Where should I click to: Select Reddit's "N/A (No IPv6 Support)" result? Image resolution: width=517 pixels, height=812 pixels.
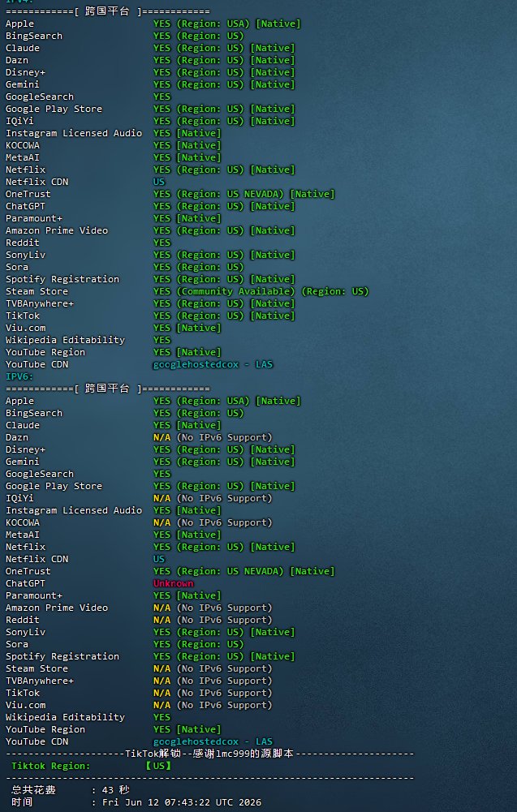(213, 620)
